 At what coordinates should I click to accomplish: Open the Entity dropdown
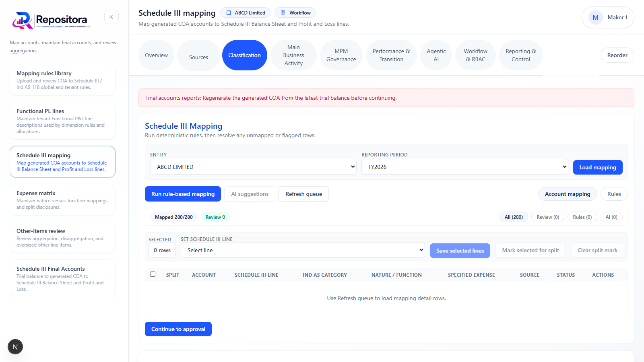point(254,167)
